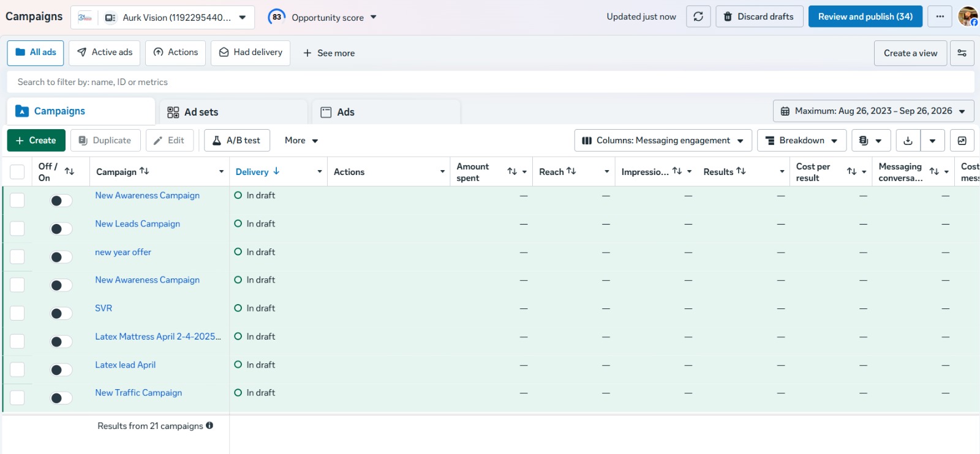Sort the Results column
This screenshot has width=980, height=454.
click(x=741, y=171)
